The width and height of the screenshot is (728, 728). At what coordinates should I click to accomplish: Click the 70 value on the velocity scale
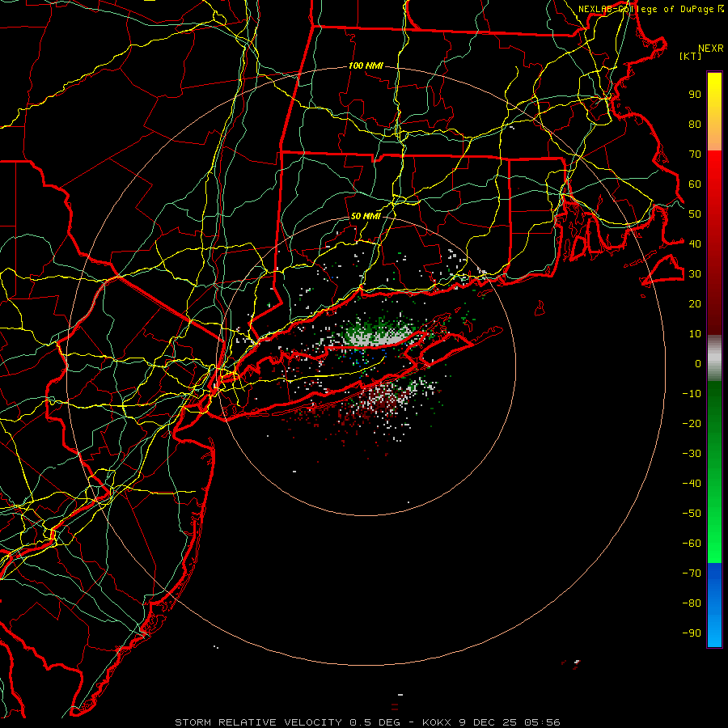pos(695,154)
